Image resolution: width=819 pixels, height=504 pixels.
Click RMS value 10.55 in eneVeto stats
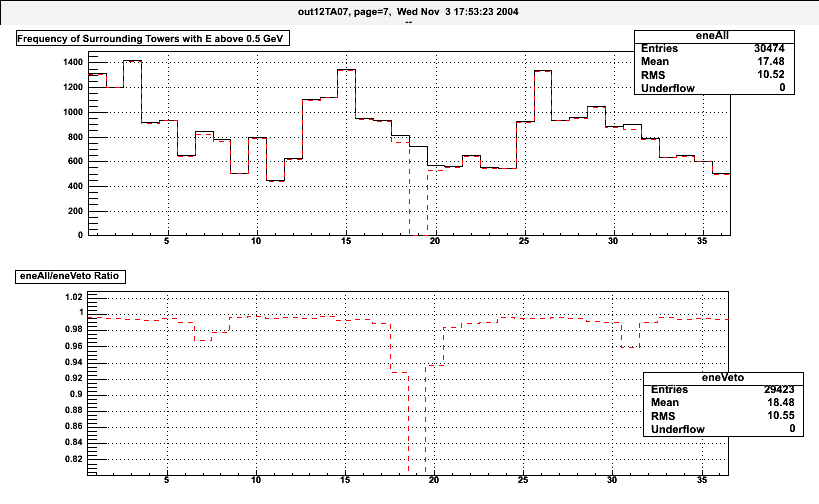[781, 416]
